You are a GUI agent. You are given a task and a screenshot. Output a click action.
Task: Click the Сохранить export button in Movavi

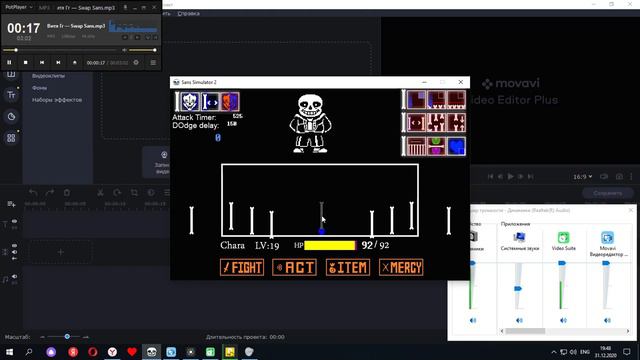pos(607,193)
